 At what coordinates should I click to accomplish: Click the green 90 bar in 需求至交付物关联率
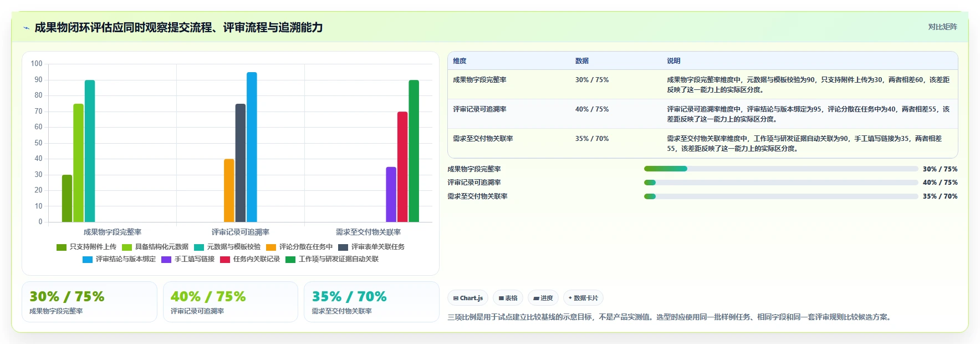[x=414, y=151]
